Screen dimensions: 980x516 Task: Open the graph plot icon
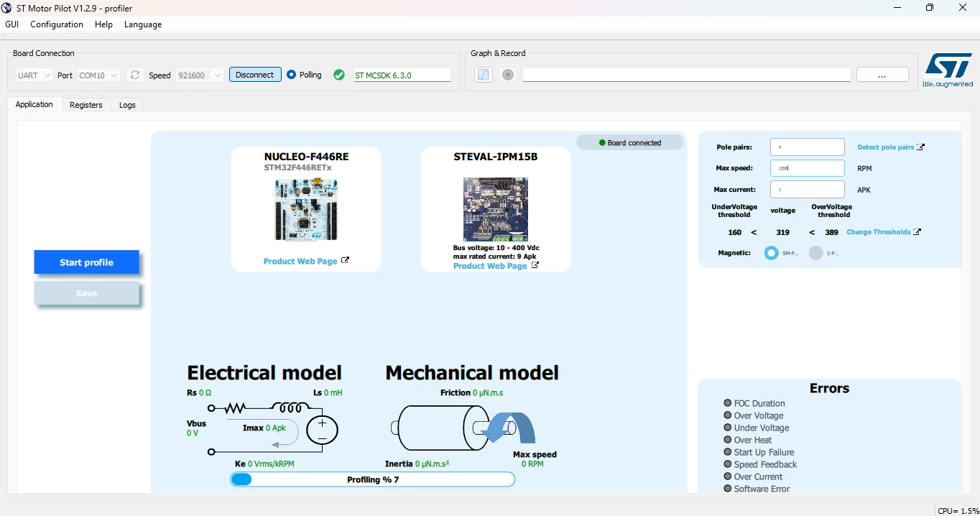tap(484, 75)
